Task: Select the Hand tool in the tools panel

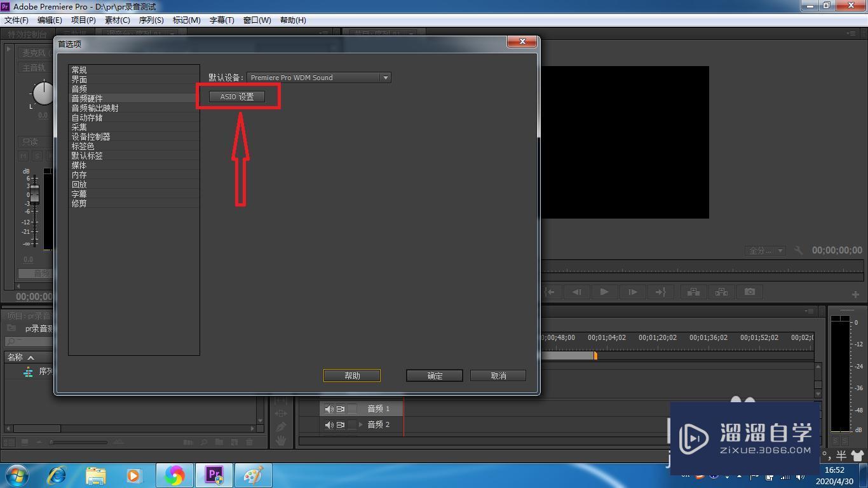Action: 281,440
